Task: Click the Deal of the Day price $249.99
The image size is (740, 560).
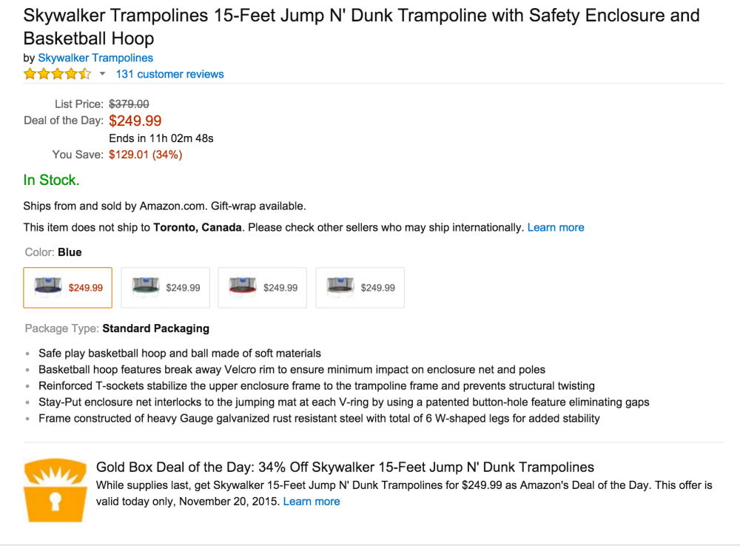Action: tap(135, 121)
